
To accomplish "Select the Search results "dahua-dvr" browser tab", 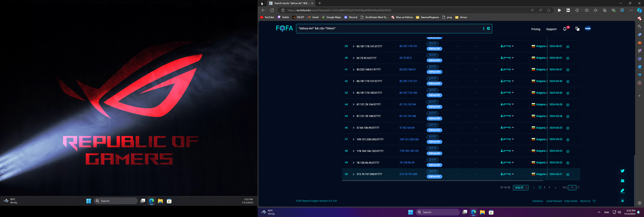I will click(291, 3).
